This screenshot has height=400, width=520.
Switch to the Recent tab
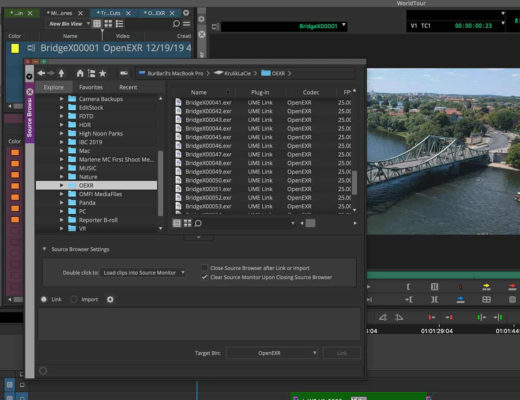pos(128,87)
